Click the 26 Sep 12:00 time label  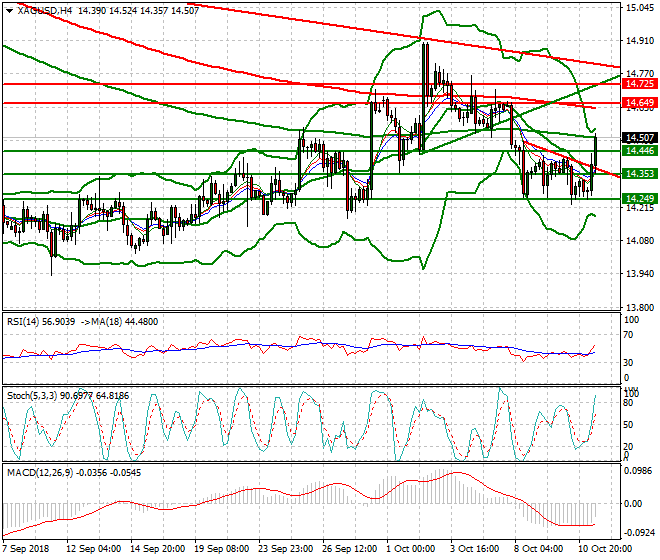[350, 549]
